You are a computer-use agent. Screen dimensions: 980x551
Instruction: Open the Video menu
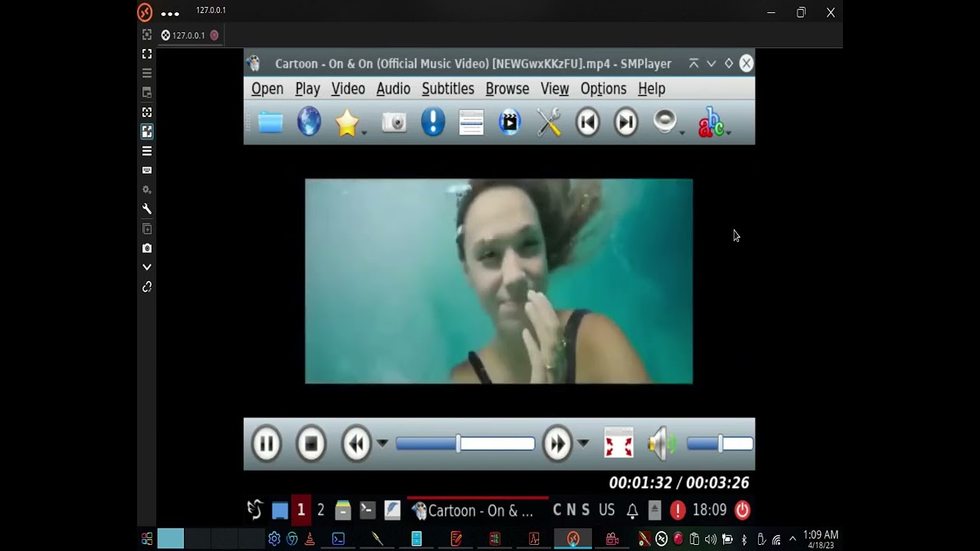click(x=348, y=89)
